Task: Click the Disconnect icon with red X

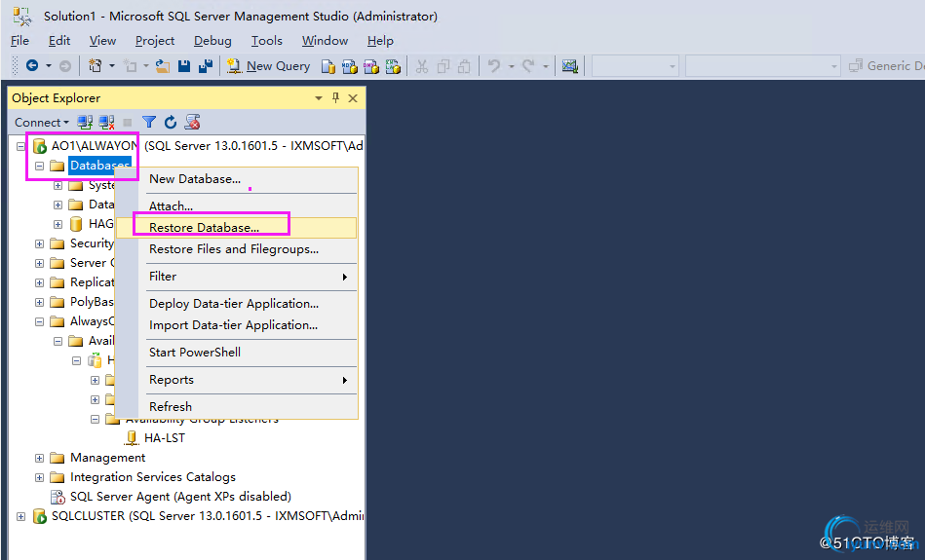Action: [x=107, y=122]
